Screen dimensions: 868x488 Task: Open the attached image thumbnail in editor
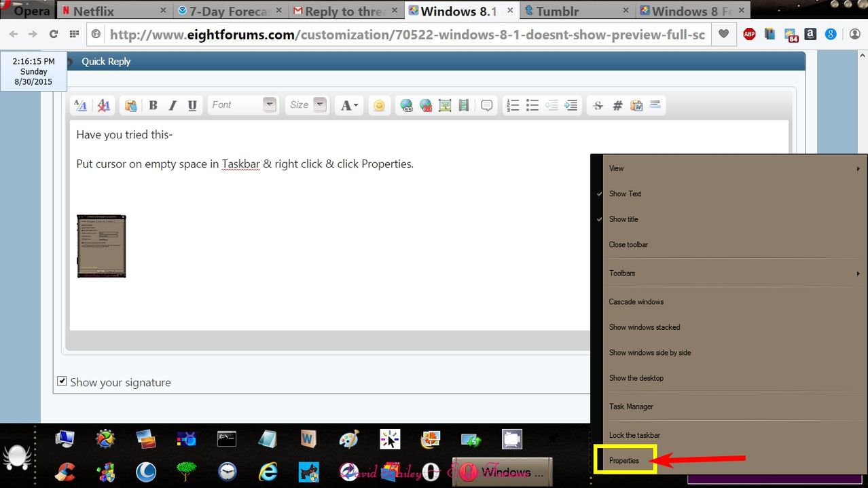101,246
